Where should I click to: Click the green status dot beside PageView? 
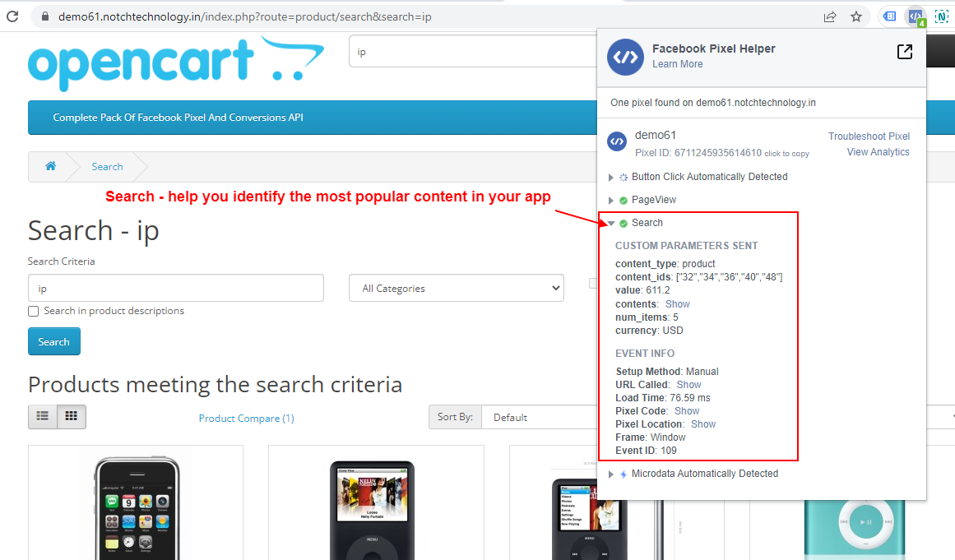coord(623,201)
